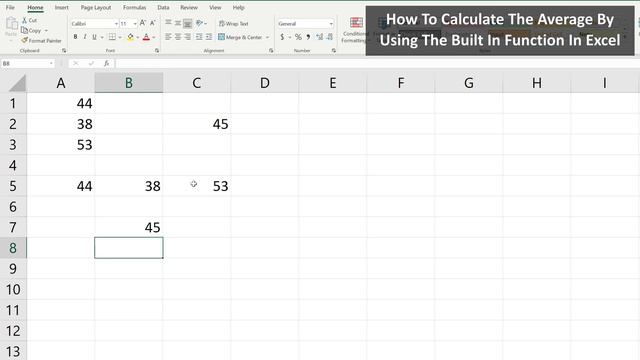The height and width of the screenshot is (360, 640).
Task: Switch to the Formulas tab
Action: (135, 7)
